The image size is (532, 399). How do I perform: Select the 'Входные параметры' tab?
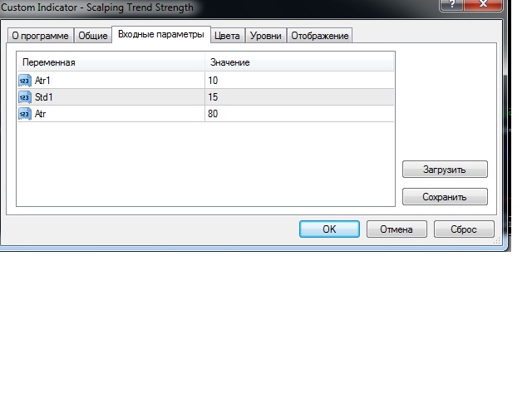pos(161,34)
